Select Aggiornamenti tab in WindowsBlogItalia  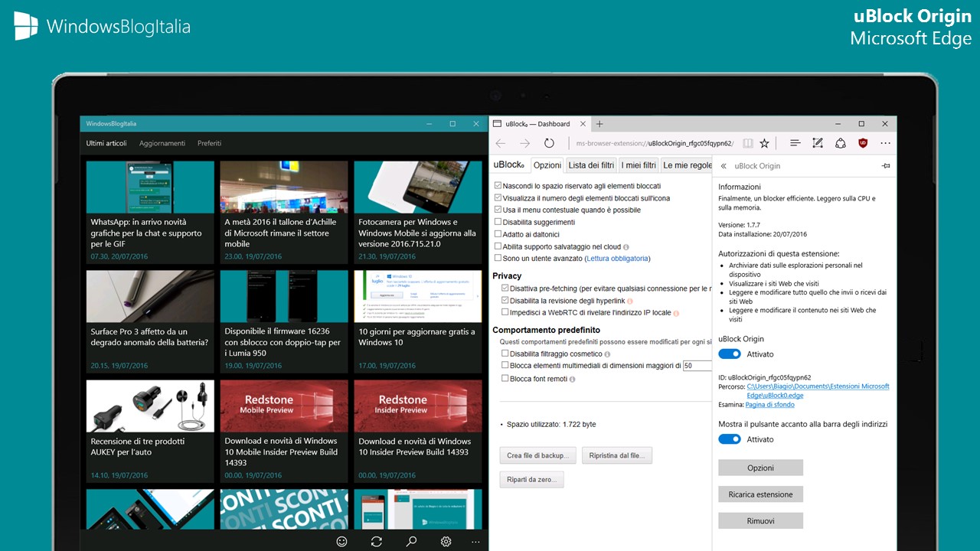point(162,143)
